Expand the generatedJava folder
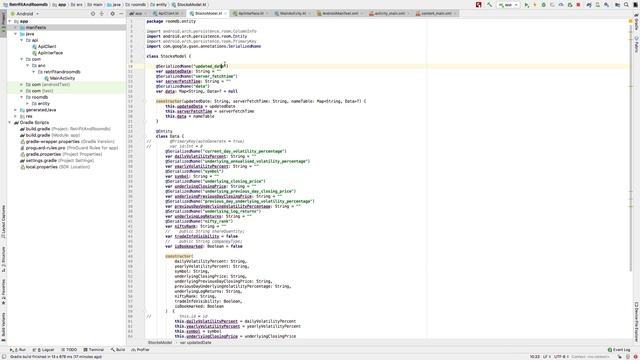This screenshot has height=360, width=640. click(16, 110)
